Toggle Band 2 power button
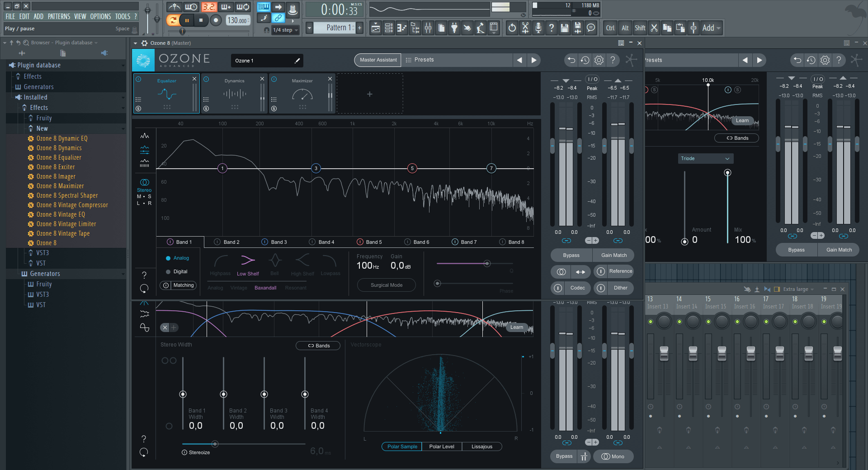The height and width of the screenshot is (470, 868). pos(217,242)
